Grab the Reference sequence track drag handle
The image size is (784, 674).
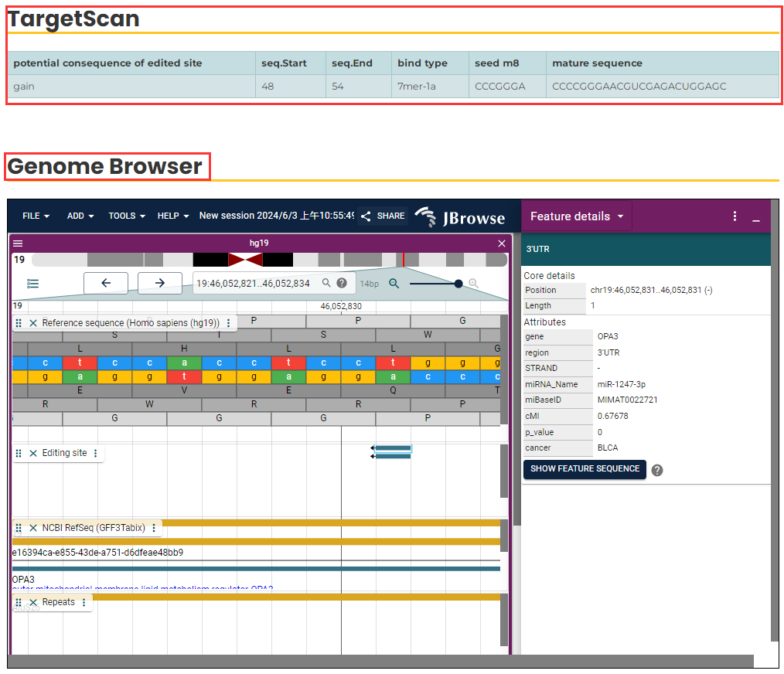point(19,323)
